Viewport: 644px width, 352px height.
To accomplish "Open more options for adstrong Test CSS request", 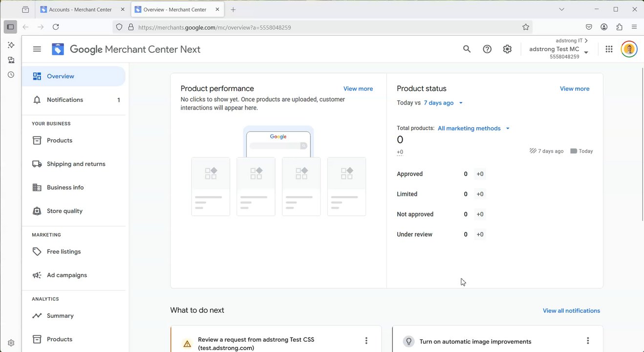I will [366, 341].
